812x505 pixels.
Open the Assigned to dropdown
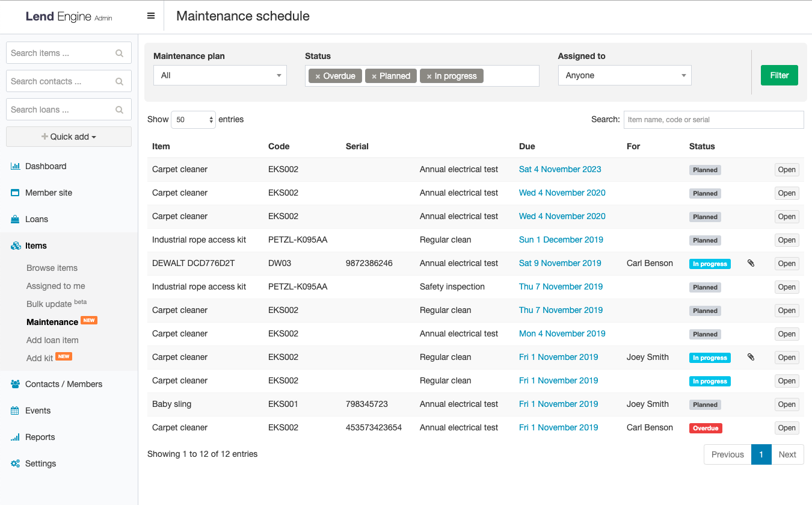624,75
